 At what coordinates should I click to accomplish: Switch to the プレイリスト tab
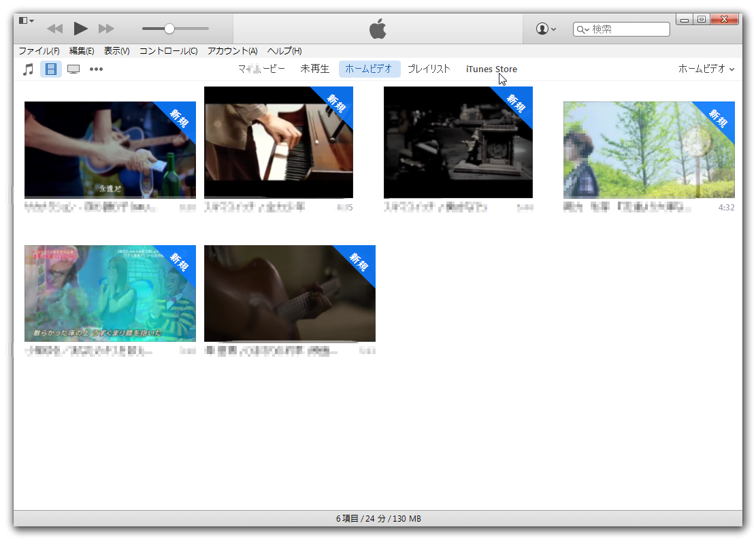tap(429, 69)
